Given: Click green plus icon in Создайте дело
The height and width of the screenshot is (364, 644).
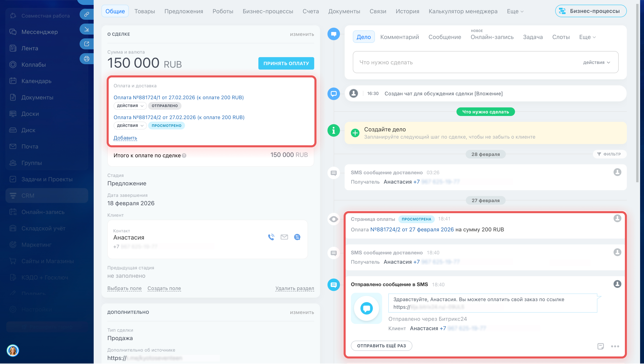Looking at the screenshot, I should [355, 133].
